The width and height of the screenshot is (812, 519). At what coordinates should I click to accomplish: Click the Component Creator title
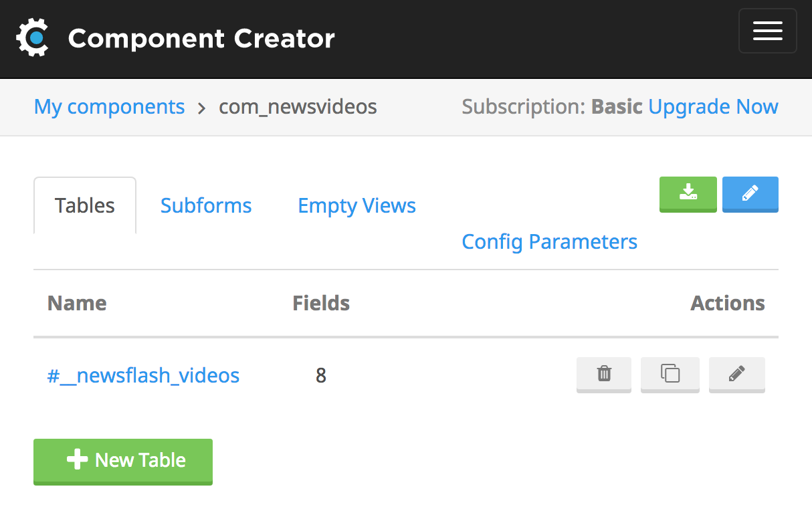click(x=201, y=39)
